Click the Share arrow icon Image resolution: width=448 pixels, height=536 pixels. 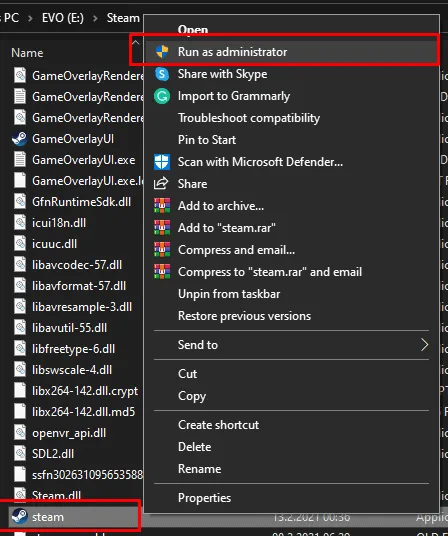[161, 184]
